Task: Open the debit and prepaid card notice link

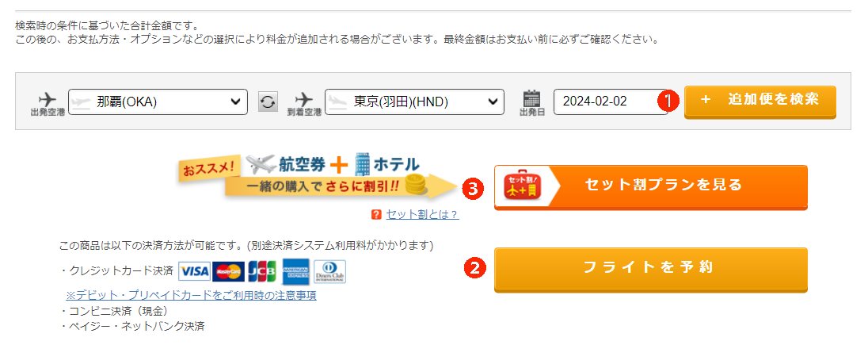Action: [x=191, y=296]
